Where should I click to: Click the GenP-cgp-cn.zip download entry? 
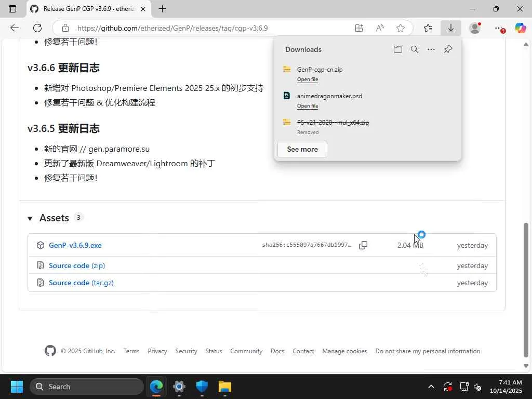pyautogui.click(x=320, y=70)
